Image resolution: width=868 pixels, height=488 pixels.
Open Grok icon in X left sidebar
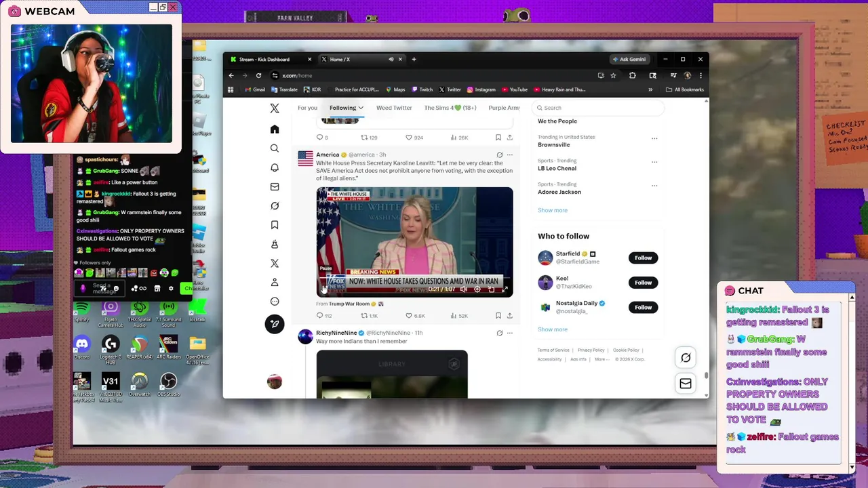pyautogui.click(x=274, y=205)
